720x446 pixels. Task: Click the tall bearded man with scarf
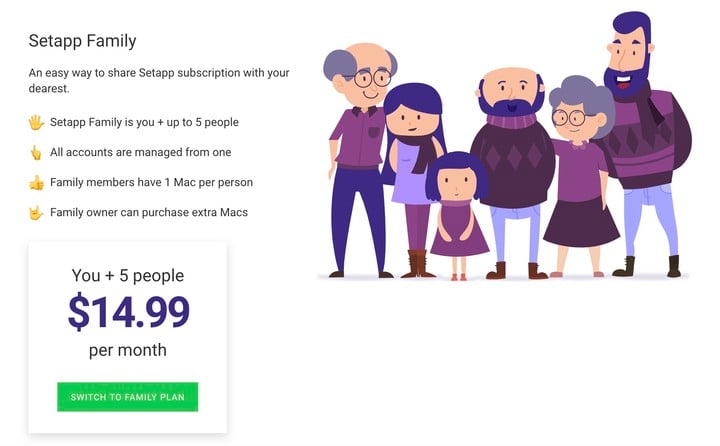tap(645, 142)
